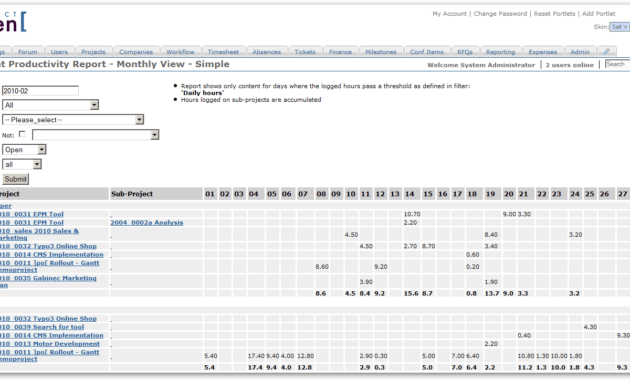Open the Companies tab
Image resolution: width=630 pixels, height=380 pixels.
click(x=136, y=51)
